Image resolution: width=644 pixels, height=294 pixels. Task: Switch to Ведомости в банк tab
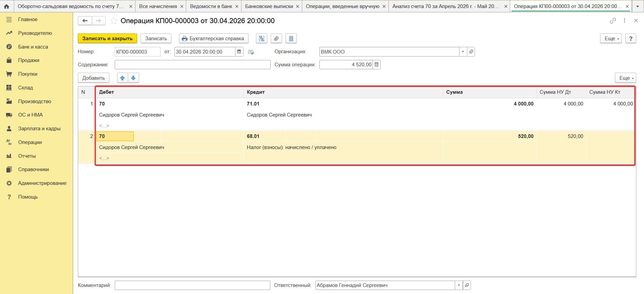click(x=211, y=6)
